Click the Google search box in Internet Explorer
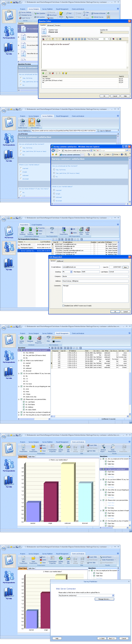Image resolution: width=132 pixels, height=644 pixels. click(113, 151)
